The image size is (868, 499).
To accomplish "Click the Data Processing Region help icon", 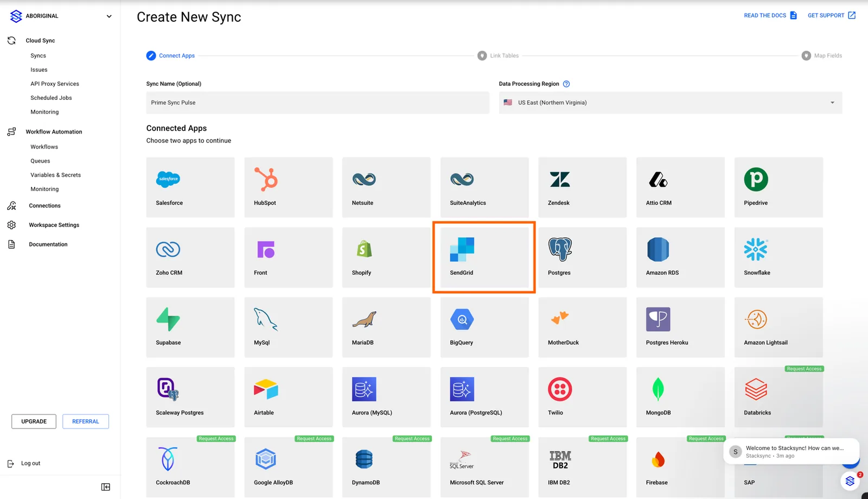I will coord(566,84).
